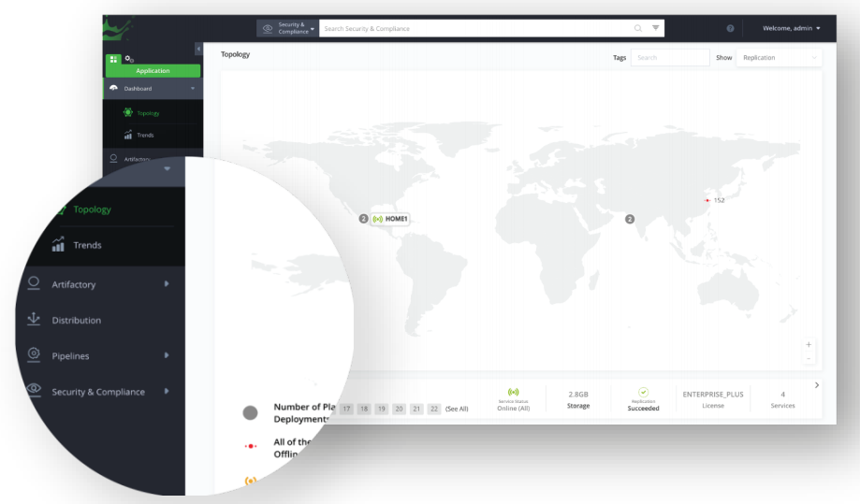
Task: Open the help question mark icon
Action: pos(730,29)
